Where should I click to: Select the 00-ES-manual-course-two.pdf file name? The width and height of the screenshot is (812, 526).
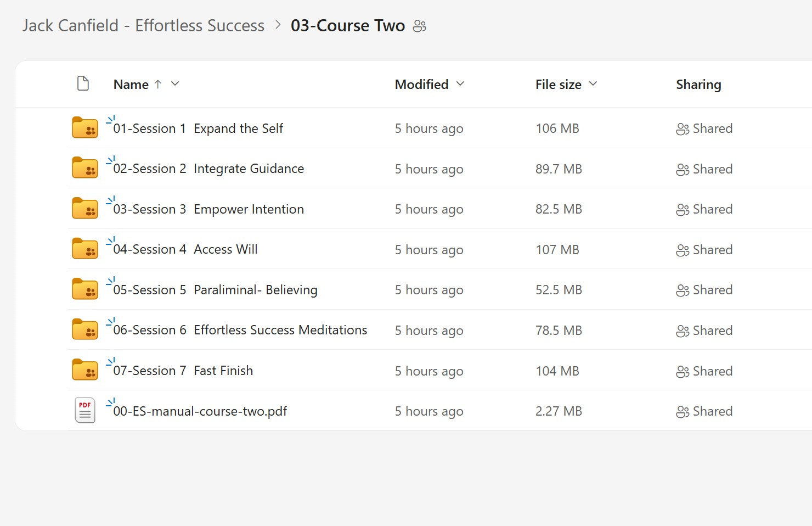[x=201, y=411]
